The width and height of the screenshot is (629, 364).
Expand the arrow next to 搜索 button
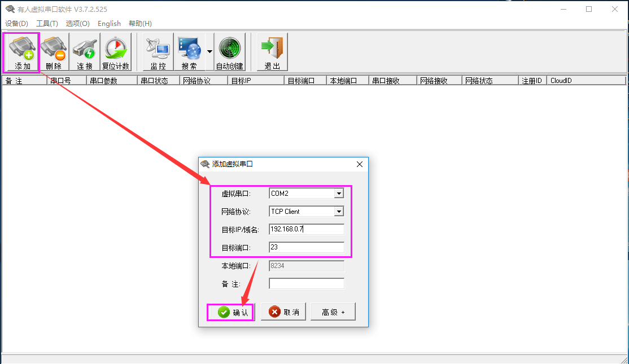[209, 51]
